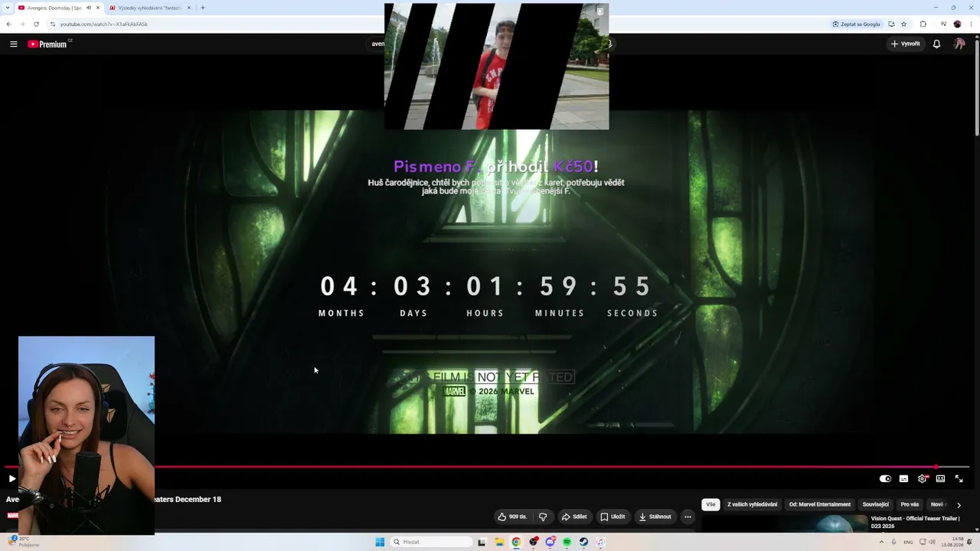The height and width of the screenshot is (551, 980).
Task: Exit fullscreen via the player's fullscreen icon
Action: (959, 479)
